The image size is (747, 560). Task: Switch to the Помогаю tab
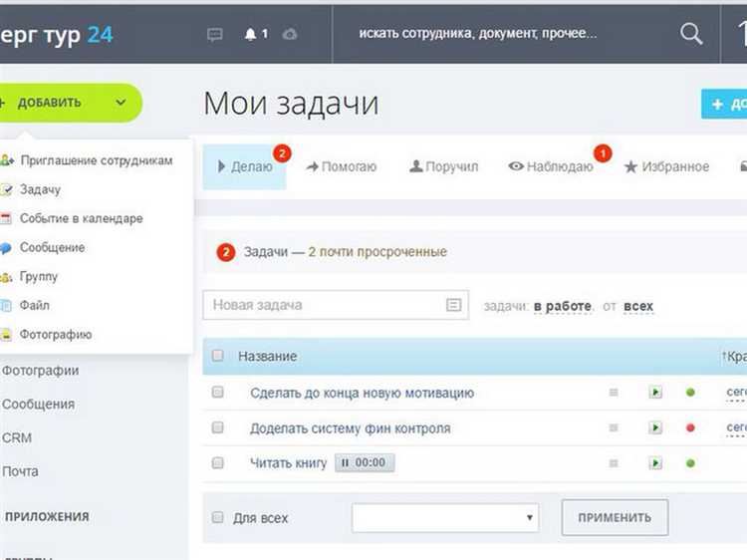coord(342,166)
